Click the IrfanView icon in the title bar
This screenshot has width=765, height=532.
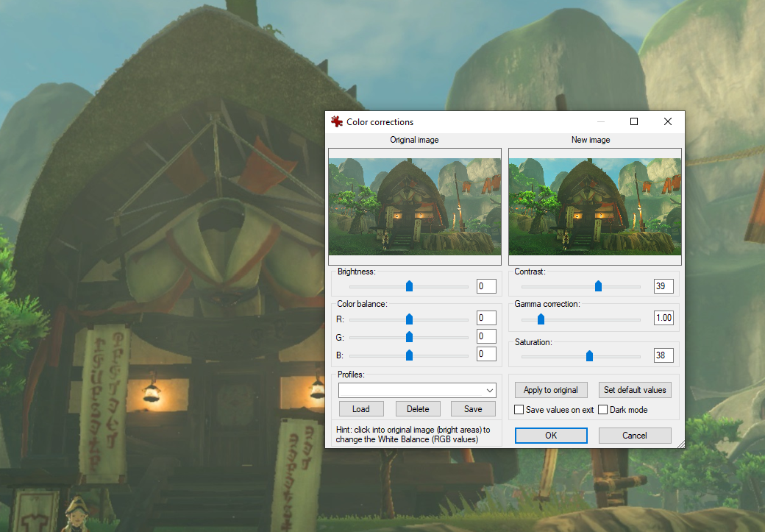click(x=337, y=121)
